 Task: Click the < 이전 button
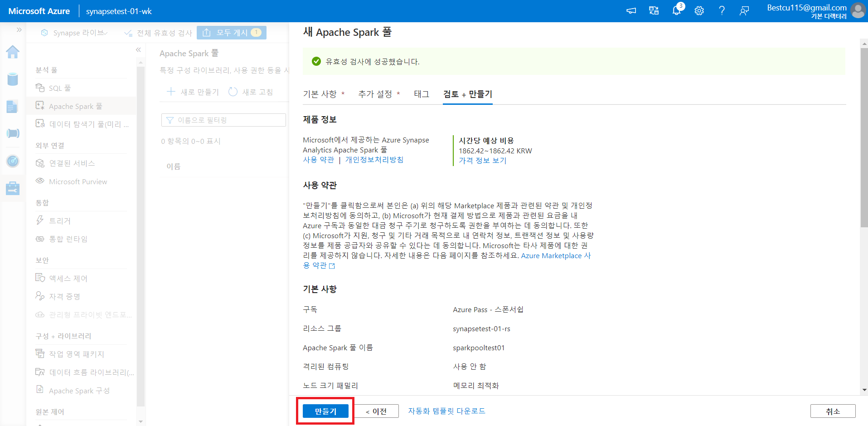coord(376,411)
